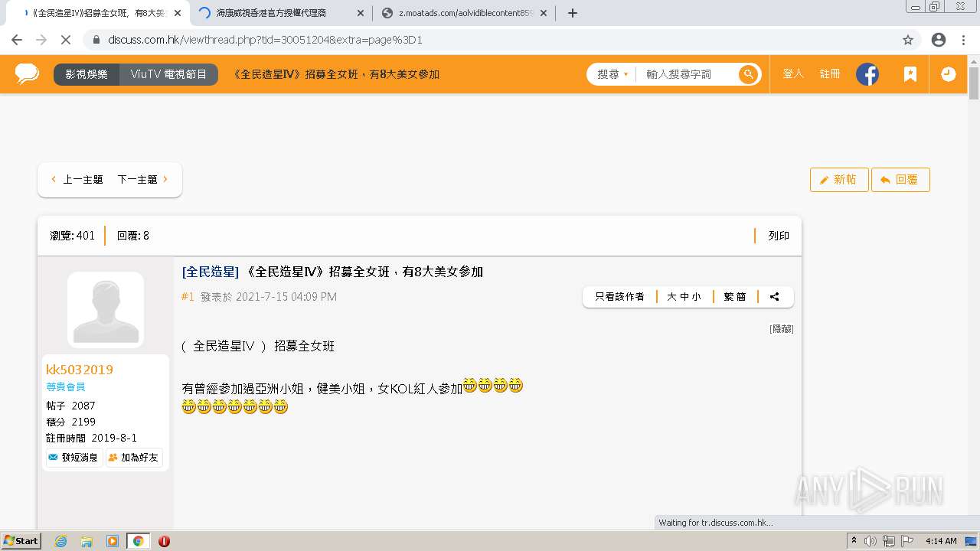Open kk5032019 user profile

(80, 370)
